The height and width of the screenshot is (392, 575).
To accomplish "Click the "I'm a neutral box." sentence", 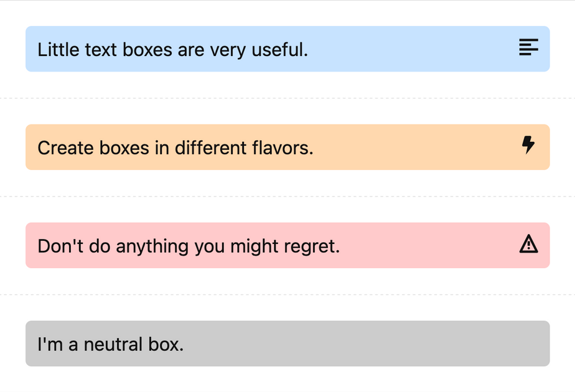I will 111,344.
